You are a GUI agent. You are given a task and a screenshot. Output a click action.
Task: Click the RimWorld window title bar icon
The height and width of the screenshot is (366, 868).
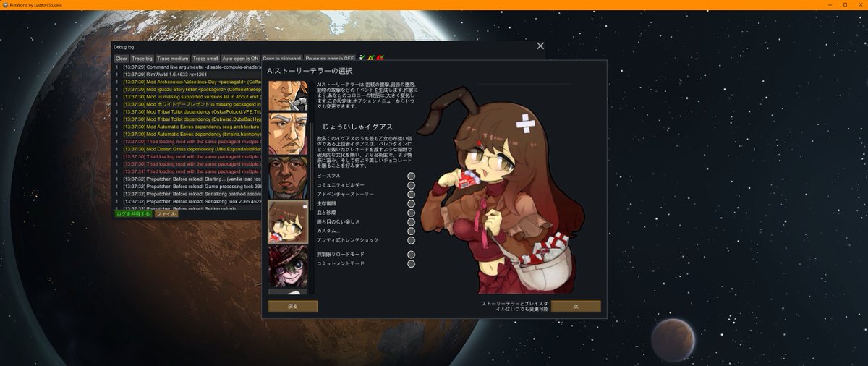[x=5, y=4]
